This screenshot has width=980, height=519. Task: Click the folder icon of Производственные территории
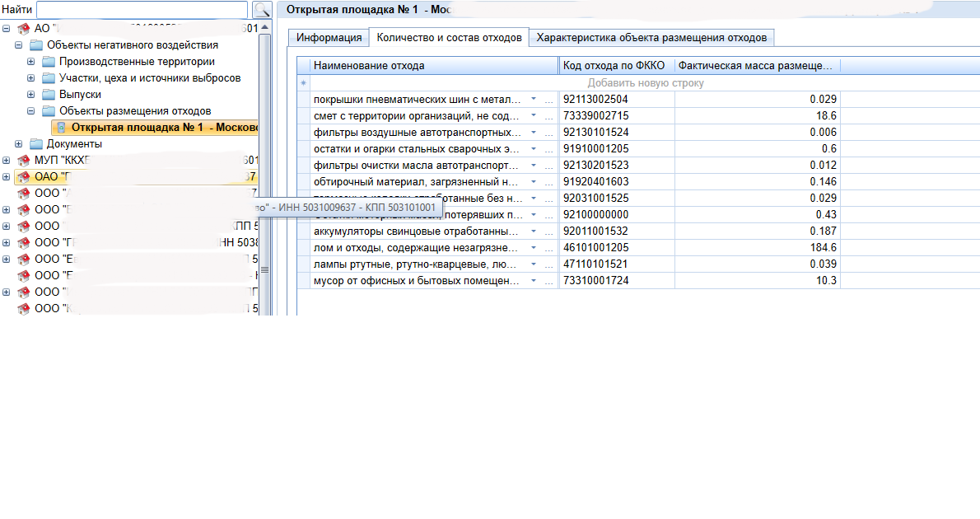(49, 62)
